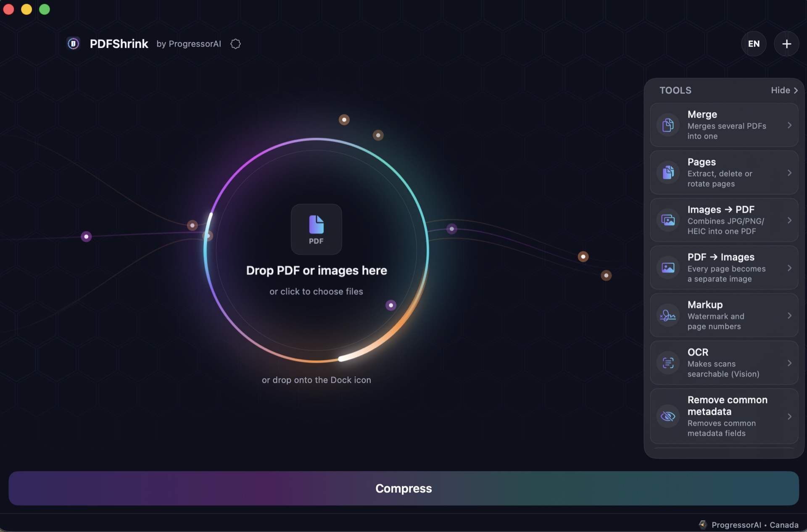
Task: Open the EN language selector
Action: point(754,44)
